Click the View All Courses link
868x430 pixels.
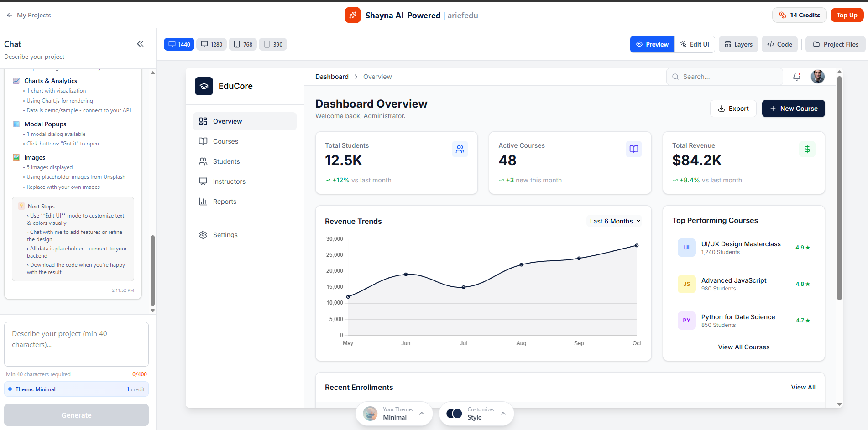743,347
